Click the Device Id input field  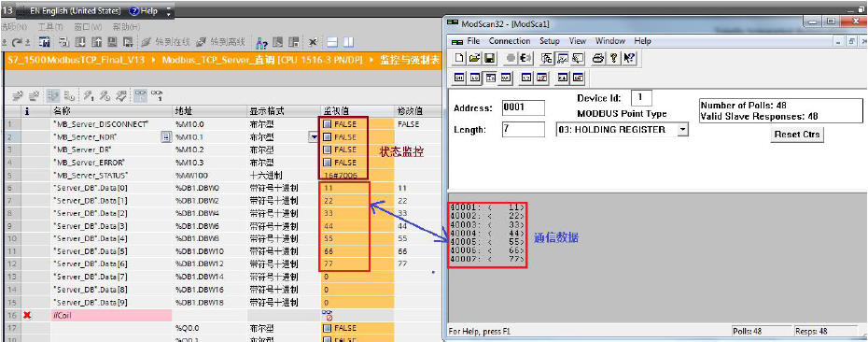[x=641, y=98]
